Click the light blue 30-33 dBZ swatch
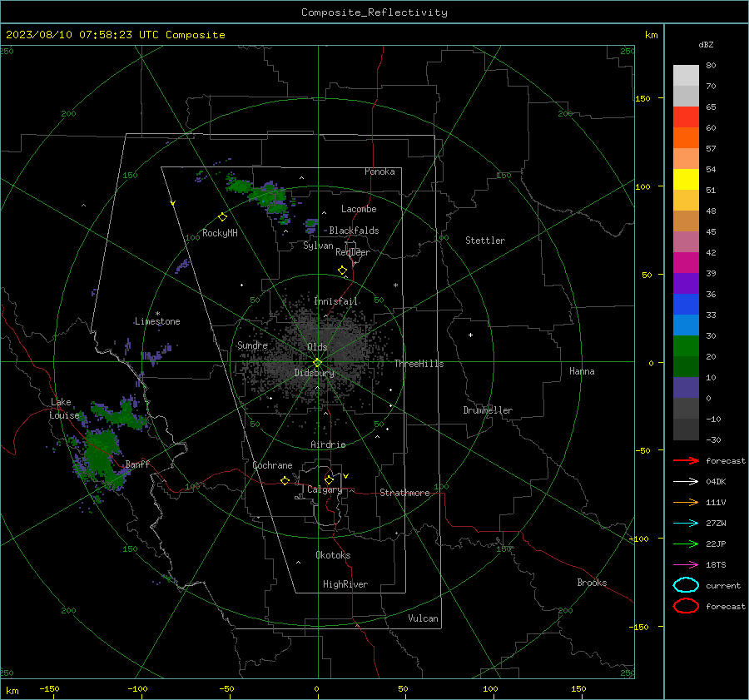 click(686, 325)
